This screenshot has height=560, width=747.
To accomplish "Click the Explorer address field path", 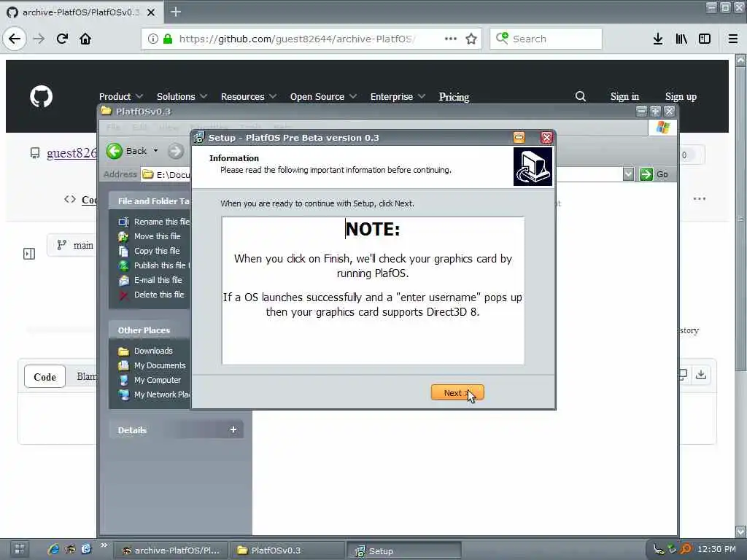I will click(x=173, y=175).
